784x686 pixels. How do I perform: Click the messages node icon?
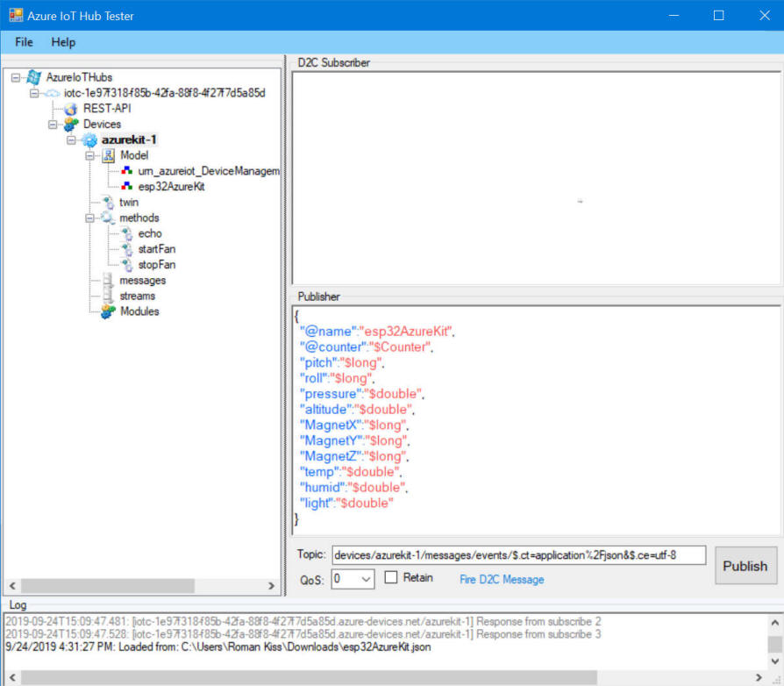pos(108,280)
